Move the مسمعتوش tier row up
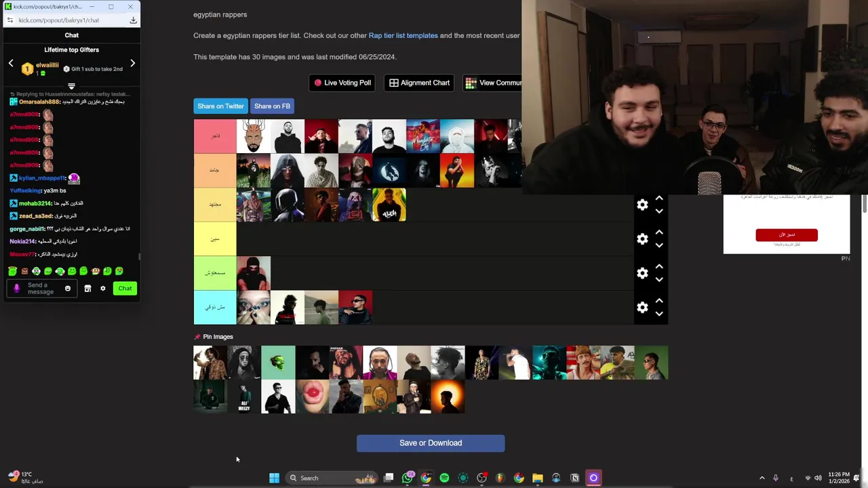This screenshot has height=488, width=868. [x=659, y=266]
